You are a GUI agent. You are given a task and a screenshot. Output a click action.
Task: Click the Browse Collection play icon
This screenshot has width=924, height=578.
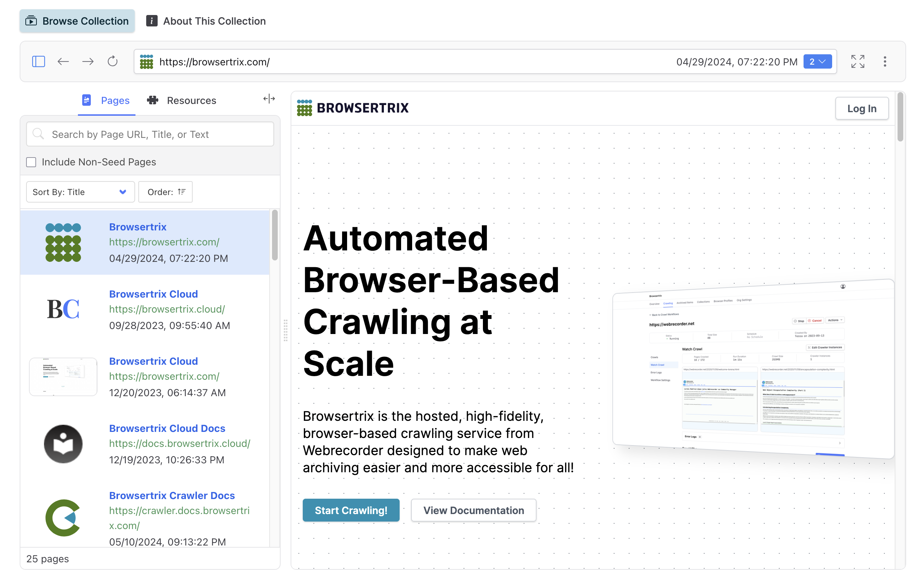[31, 21]
